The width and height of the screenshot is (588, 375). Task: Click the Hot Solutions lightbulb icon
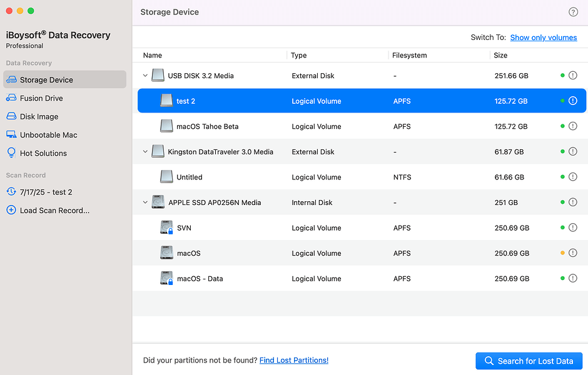coord(11,152)
